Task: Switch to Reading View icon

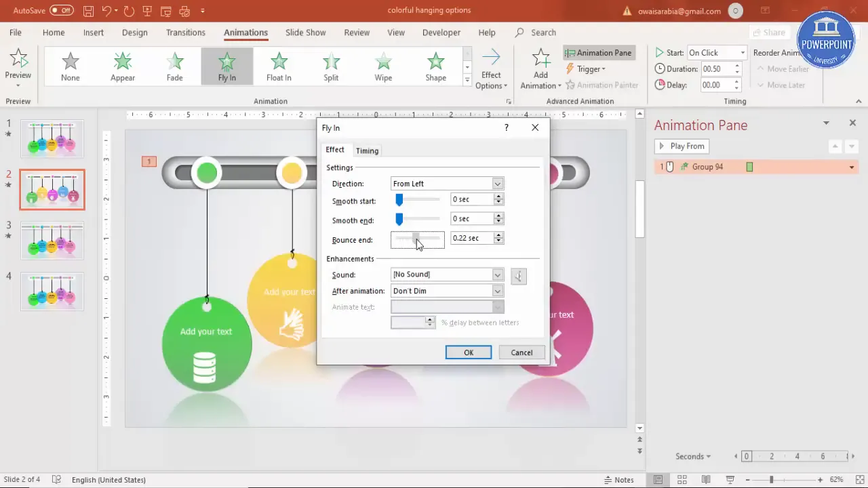Action: [707, 480]
